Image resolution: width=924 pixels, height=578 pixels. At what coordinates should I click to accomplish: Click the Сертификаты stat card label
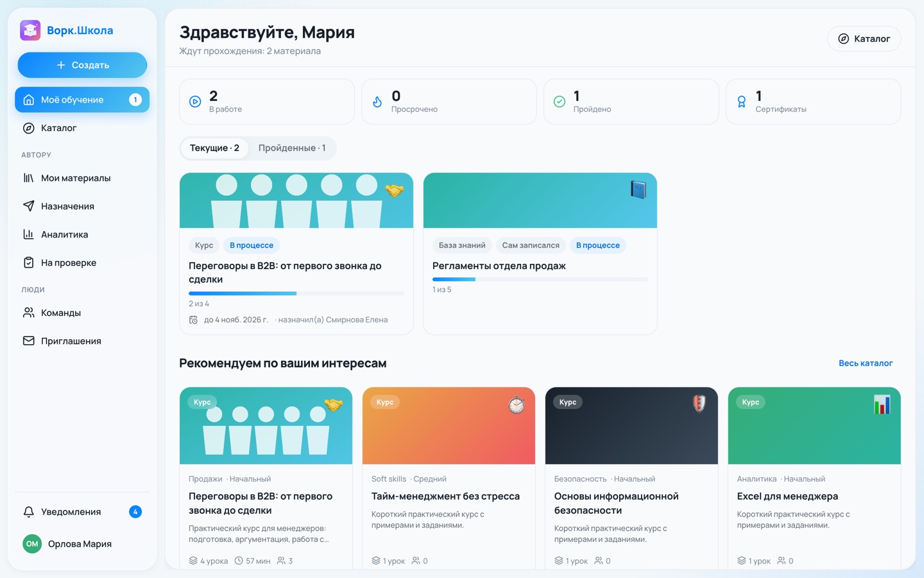781,109
